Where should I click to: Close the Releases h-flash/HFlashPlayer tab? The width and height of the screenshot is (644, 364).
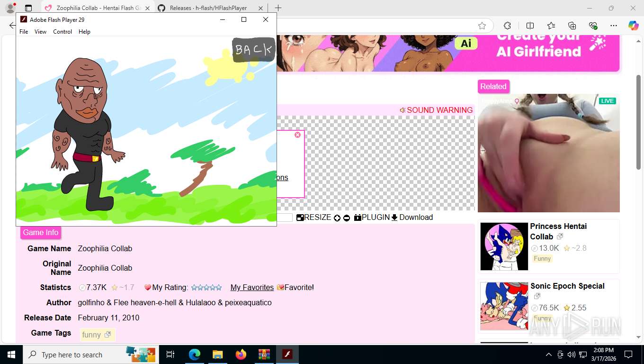click(x=260, y=8)
